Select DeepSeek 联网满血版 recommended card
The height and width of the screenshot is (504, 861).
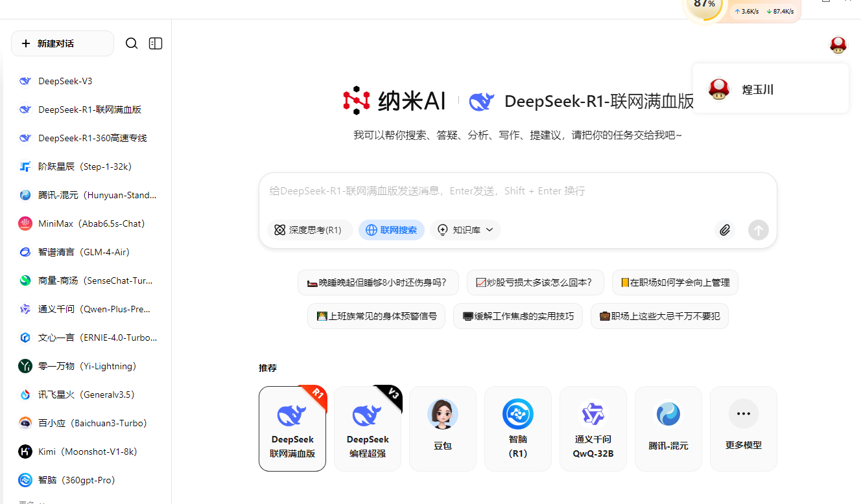[292, 429]
